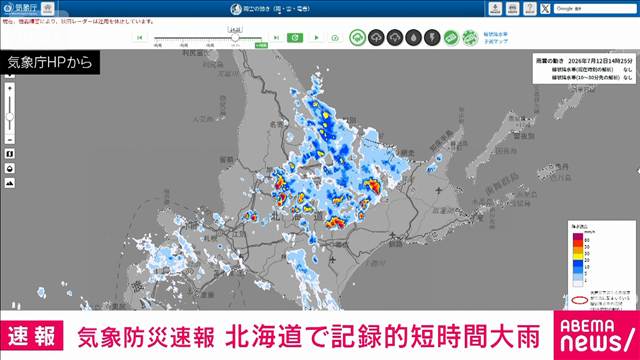
Task: Open the download icon in the header
Action: point(495,9)
